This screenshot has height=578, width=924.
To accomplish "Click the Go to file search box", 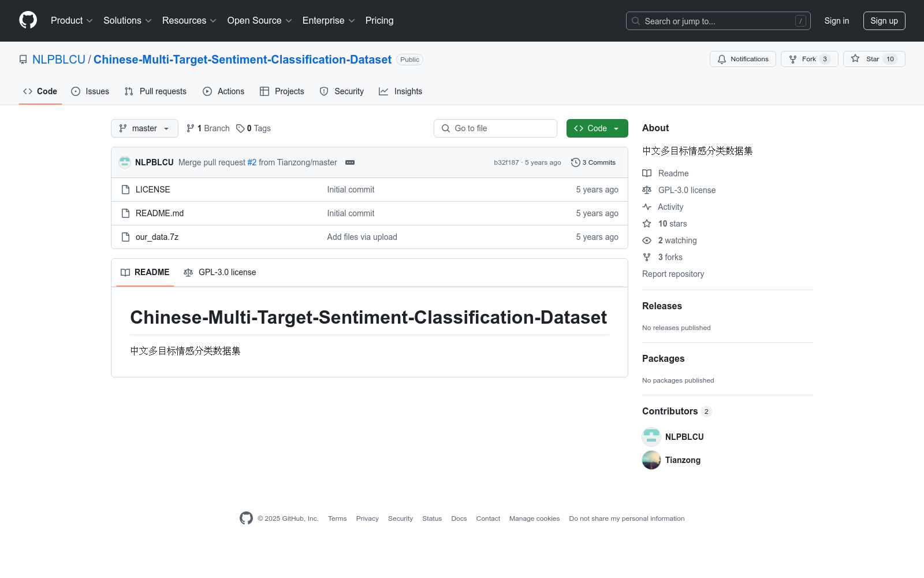I will tap(495, 128).
